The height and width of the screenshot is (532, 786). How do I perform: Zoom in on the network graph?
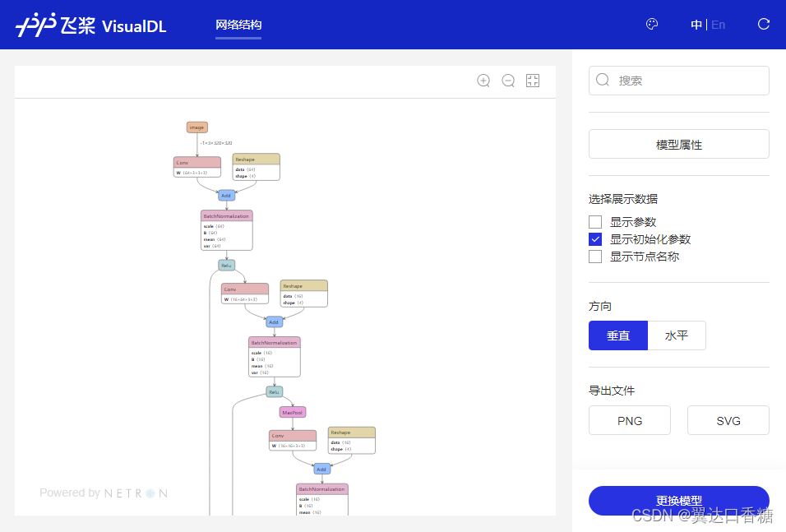tap(483, 81)
